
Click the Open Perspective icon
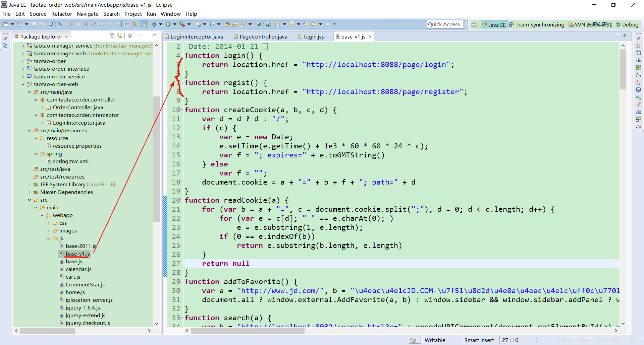point(474,24)
